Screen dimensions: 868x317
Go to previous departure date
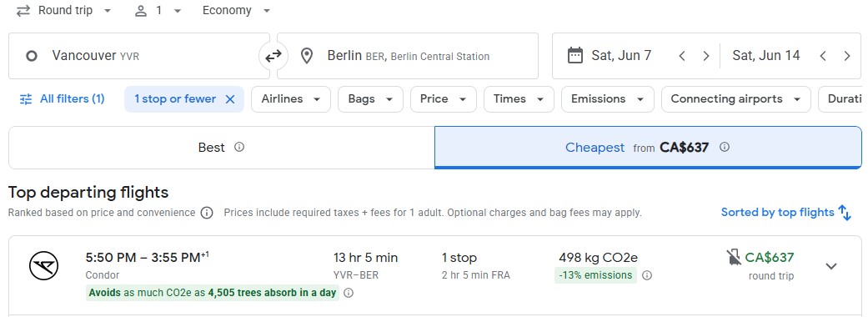tap(682, 56)
